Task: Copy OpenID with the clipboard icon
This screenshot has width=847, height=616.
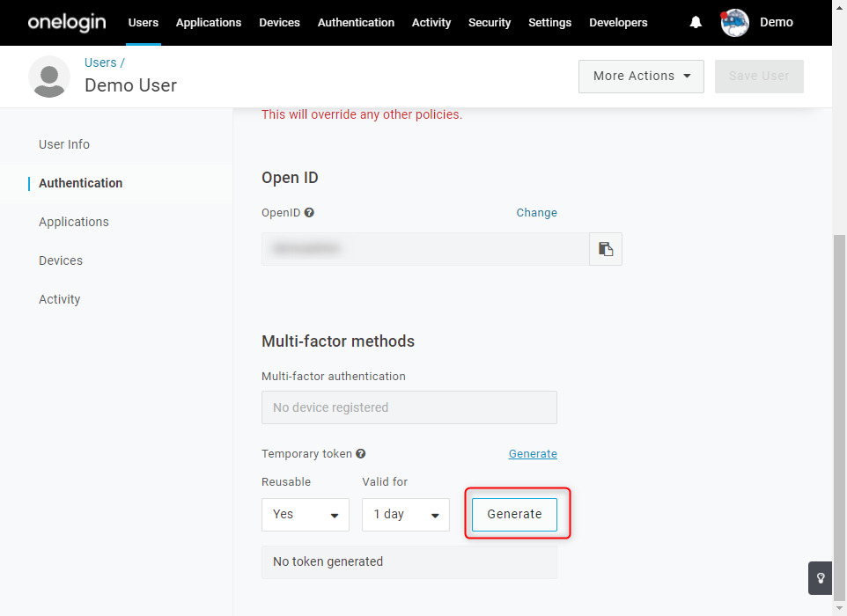Action: (x=606, y=249)
